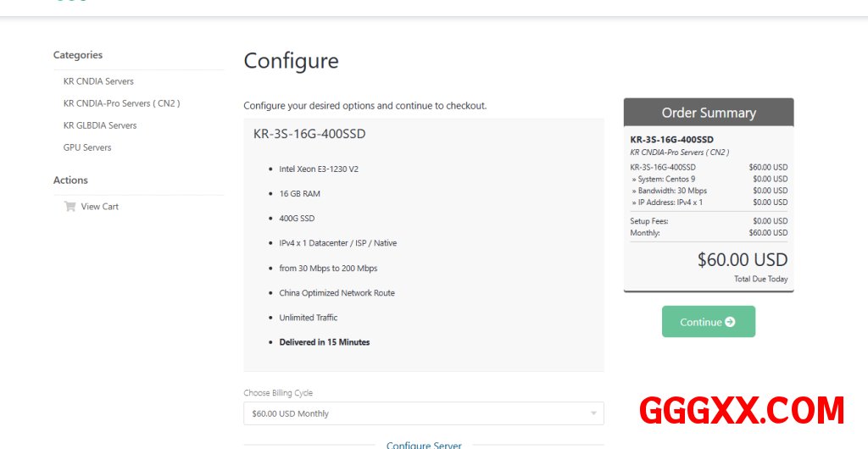
Task: Go to KR GLBDIA Servers category
Action: coord(100,125)
